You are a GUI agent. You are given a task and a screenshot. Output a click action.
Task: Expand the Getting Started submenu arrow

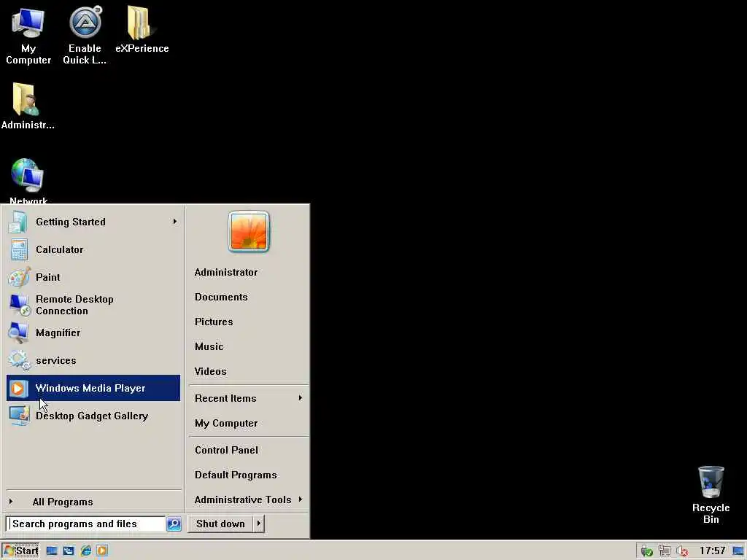pyautogui.click(x=175, y=222)
